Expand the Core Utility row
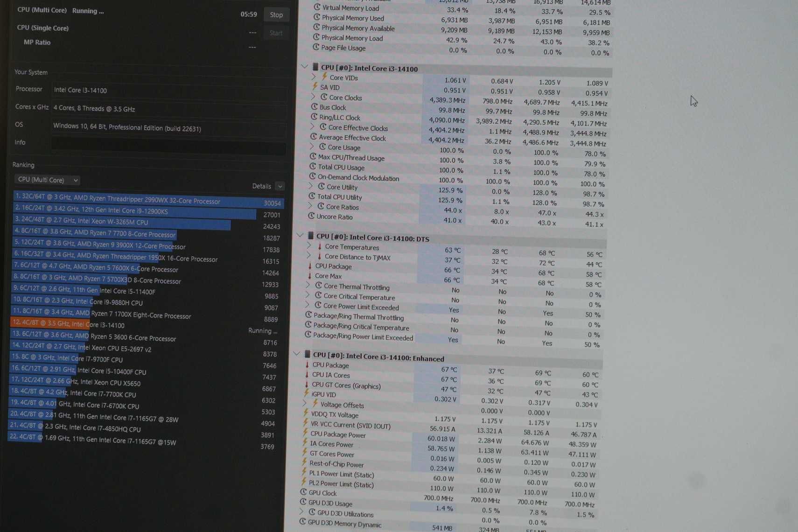This screenshot has width=798, height=532. (311, 186)
